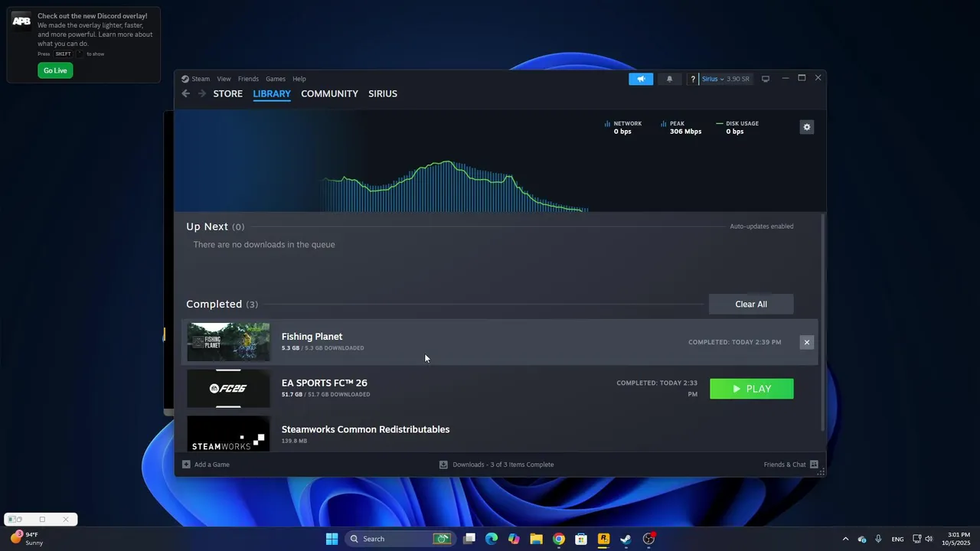Click Add a Game

[x=206, y=465]
